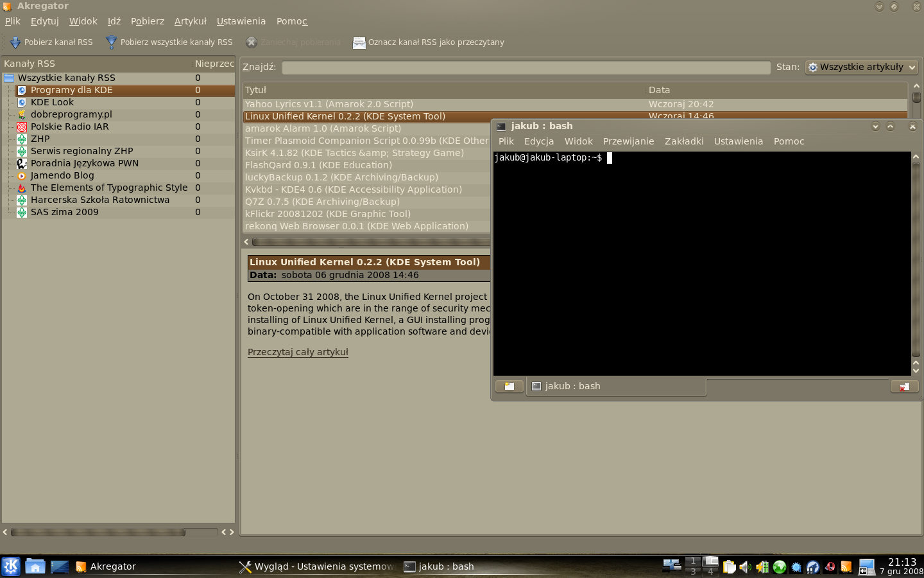
Task: Select Yahoo Lyrics v1.1 article
Action: (x=575, y=104)
